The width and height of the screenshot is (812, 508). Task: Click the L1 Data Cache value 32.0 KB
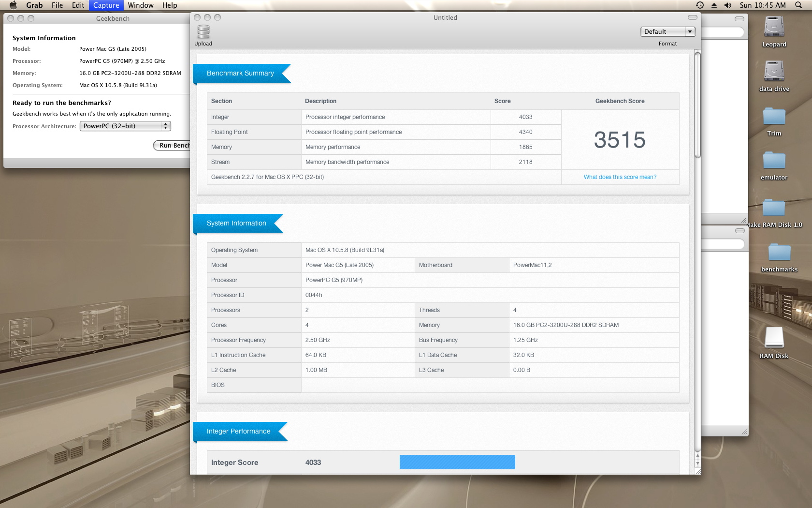[523, 355]
